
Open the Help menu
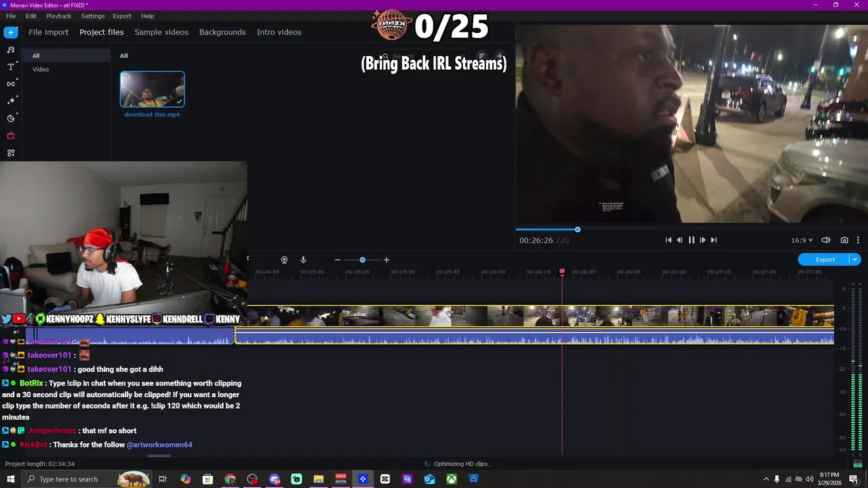click(147, 16)
